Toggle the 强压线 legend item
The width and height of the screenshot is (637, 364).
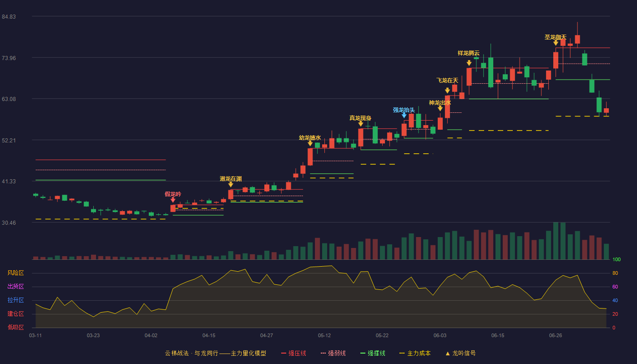(x=293, y=353)
